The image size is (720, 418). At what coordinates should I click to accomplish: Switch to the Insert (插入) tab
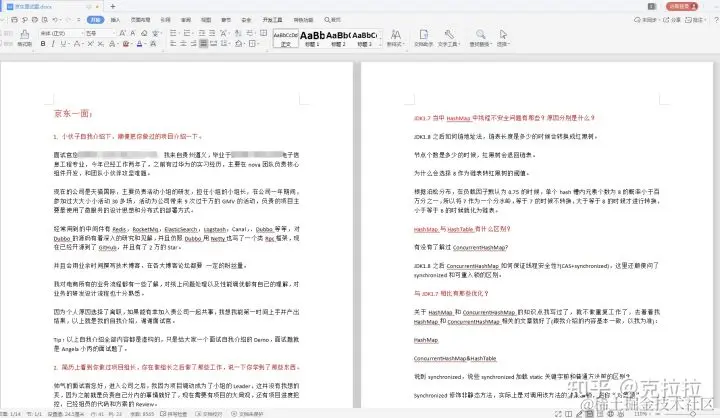(115, 20)
